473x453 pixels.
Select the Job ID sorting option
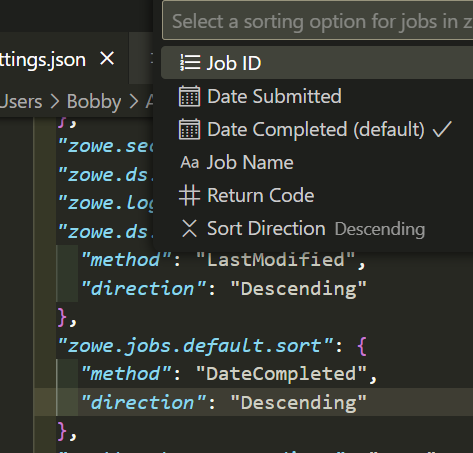[317, 63]
